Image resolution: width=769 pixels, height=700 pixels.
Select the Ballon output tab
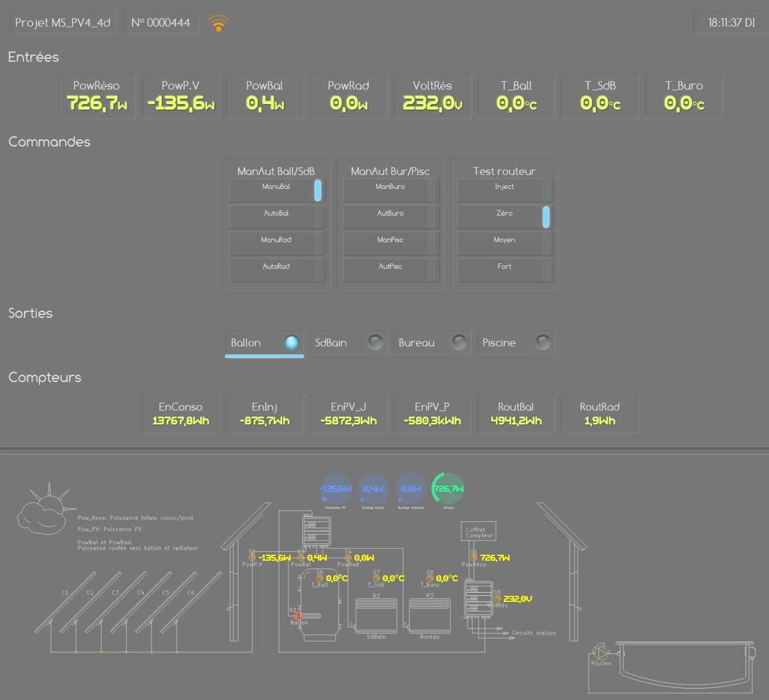tap(264, 343)
